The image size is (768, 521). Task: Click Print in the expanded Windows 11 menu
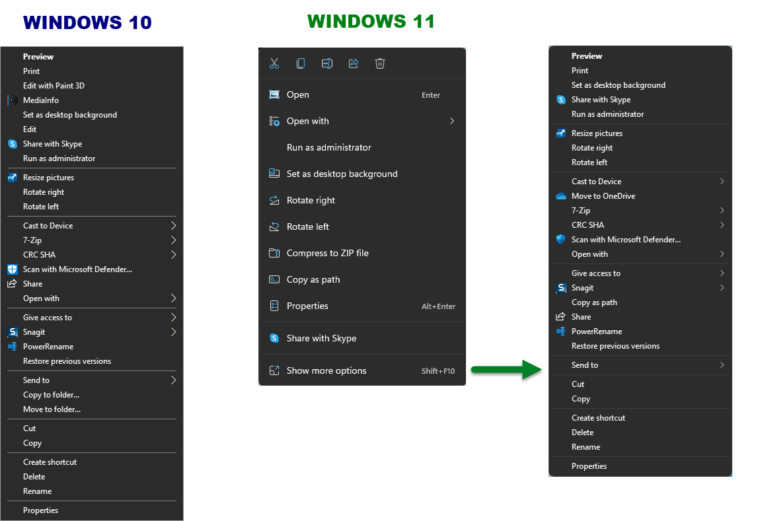click(580, 71)
